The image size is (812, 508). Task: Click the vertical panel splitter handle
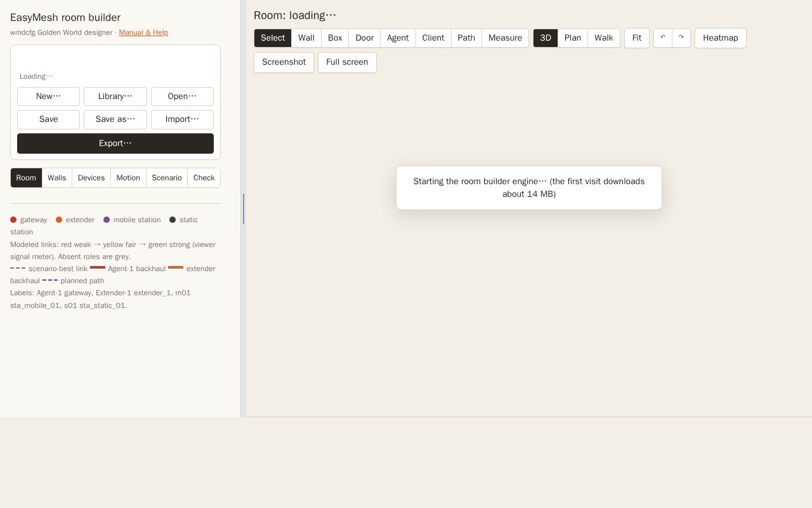[244, 209]
